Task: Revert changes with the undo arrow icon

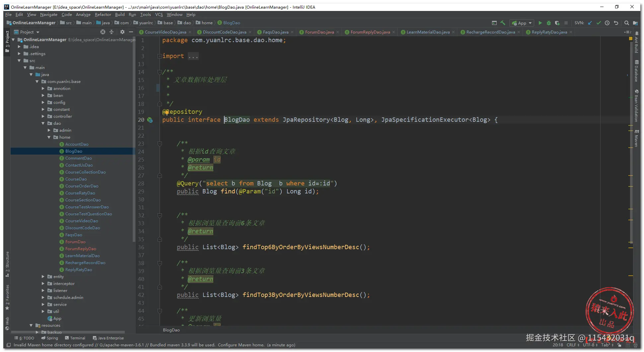Action: coord(616,23)
